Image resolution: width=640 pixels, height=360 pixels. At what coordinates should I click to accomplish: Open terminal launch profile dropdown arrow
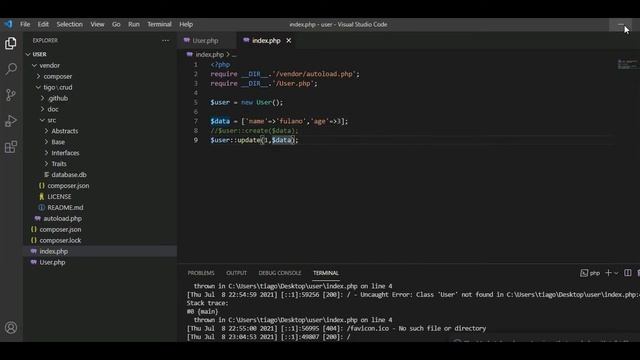[x=616, y=273]
